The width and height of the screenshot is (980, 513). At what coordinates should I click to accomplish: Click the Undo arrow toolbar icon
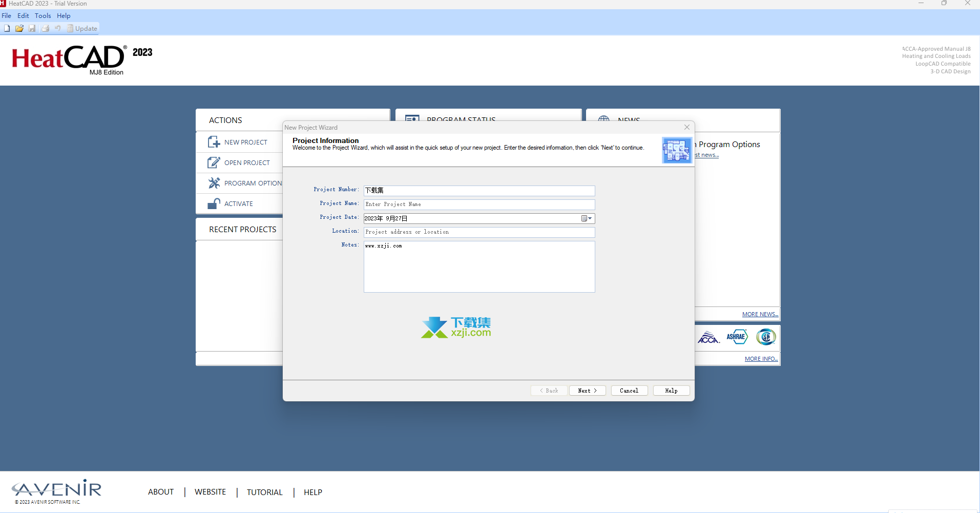click(x=58, y=28)
